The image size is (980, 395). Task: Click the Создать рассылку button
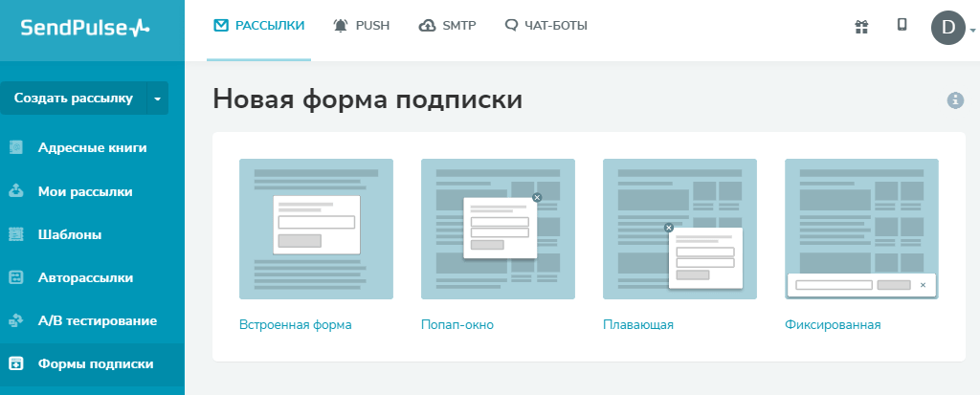73,99
